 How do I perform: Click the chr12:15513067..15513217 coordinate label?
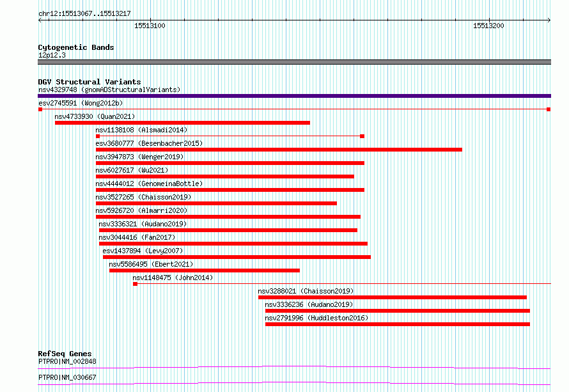coord(84,13)
